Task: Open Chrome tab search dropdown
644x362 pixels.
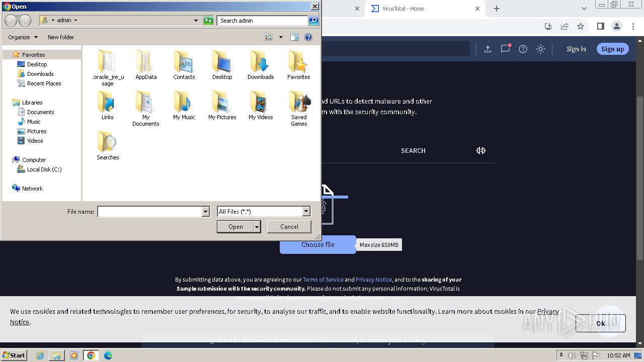Action: pos(584,9)
